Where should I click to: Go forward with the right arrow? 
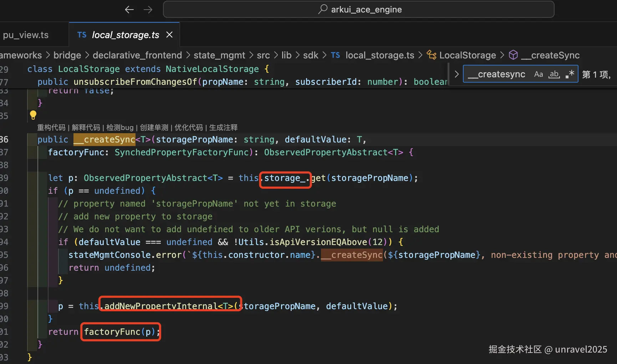pyautogui.click(x=148, y=10)
